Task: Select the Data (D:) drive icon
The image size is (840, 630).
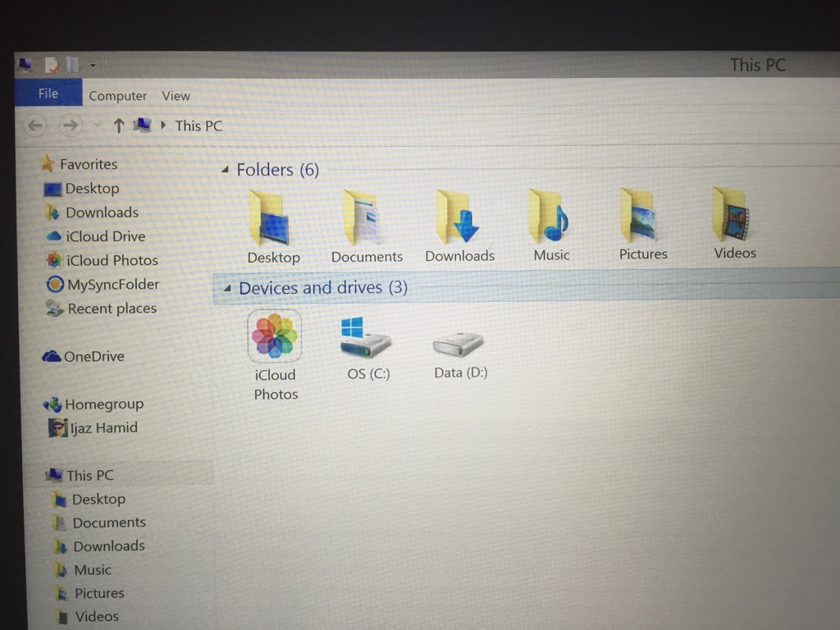Action: coord(458,344)
